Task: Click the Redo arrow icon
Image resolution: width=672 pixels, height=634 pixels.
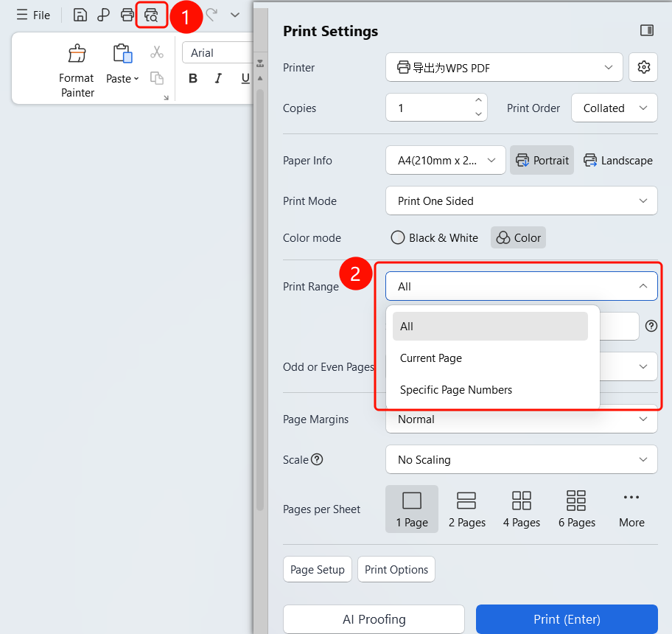Action: coord(211,15)
